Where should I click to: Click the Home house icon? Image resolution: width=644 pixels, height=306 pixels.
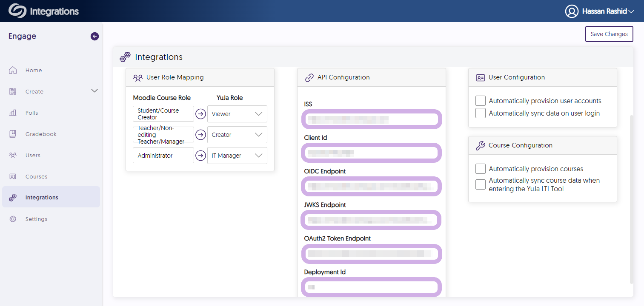coord(13,70)
